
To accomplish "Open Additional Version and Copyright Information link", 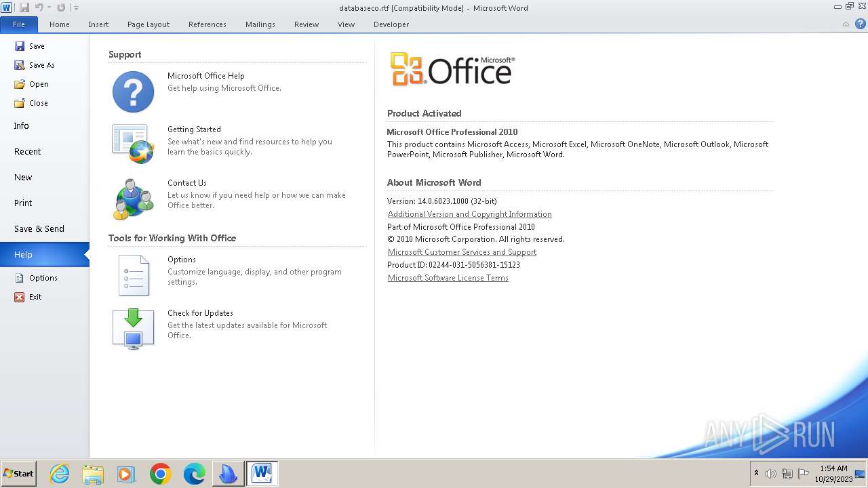I will [470, 214].
